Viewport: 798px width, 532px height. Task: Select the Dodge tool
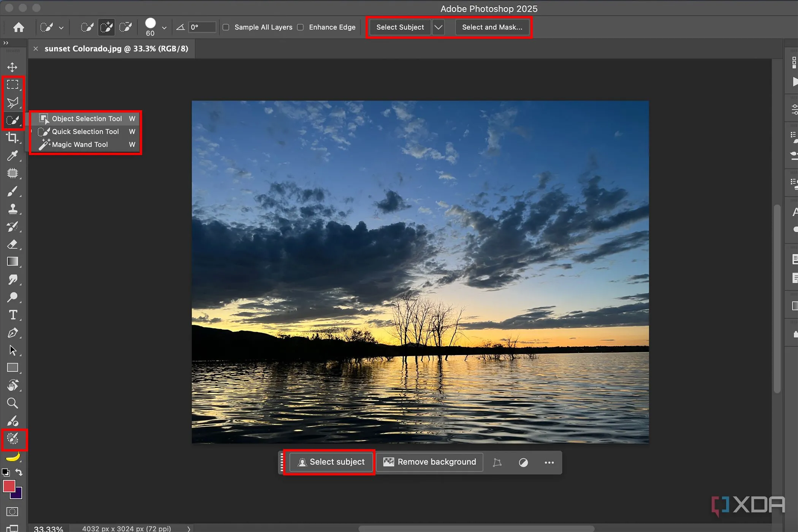pyautogui.click(x=13, y=297)
